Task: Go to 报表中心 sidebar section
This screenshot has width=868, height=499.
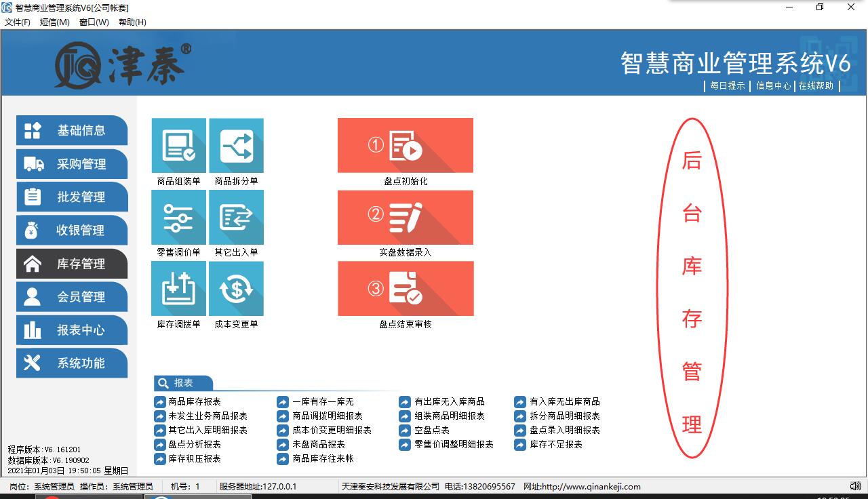Action: [x=72, y=330]
